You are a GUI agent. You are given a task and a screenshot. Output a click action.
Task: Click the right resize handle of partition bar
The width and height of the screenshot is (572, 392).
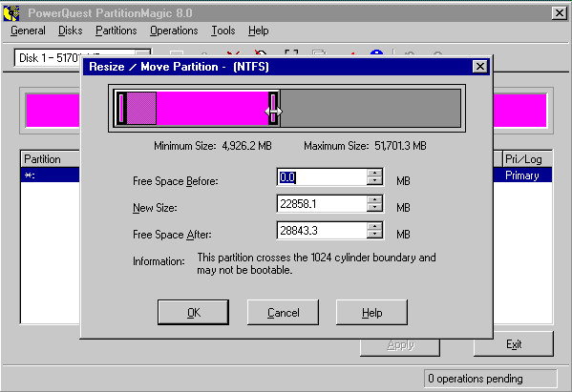click(x=273, y=108)
